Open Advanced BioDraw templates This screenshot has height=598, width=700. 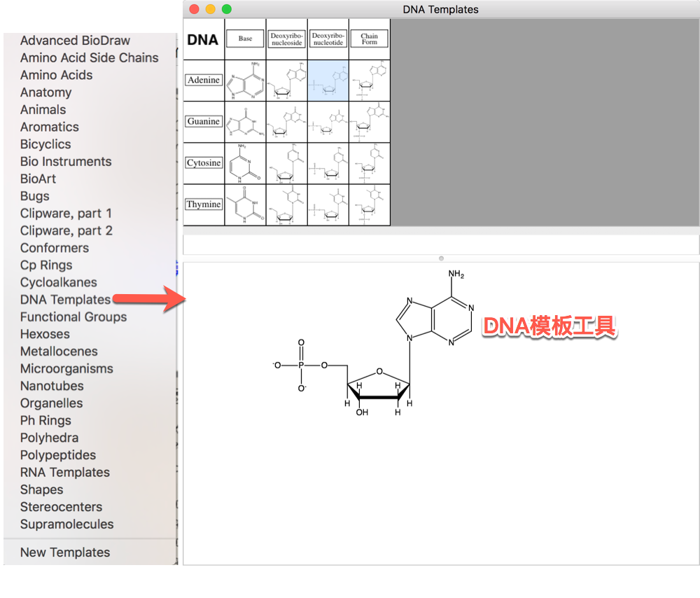coord(75,41)
